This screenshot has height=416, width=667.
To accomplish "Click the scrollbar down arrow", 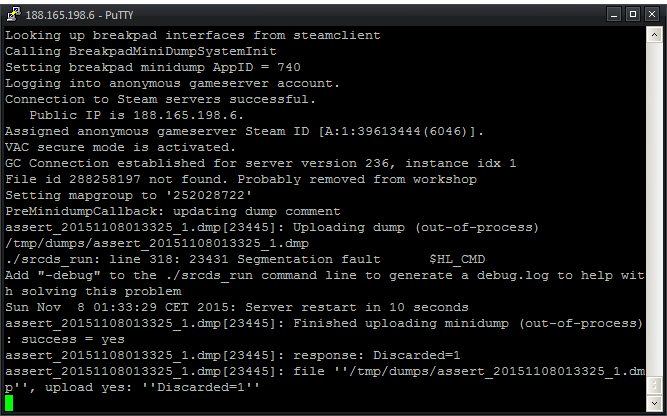I will point(654,403).
